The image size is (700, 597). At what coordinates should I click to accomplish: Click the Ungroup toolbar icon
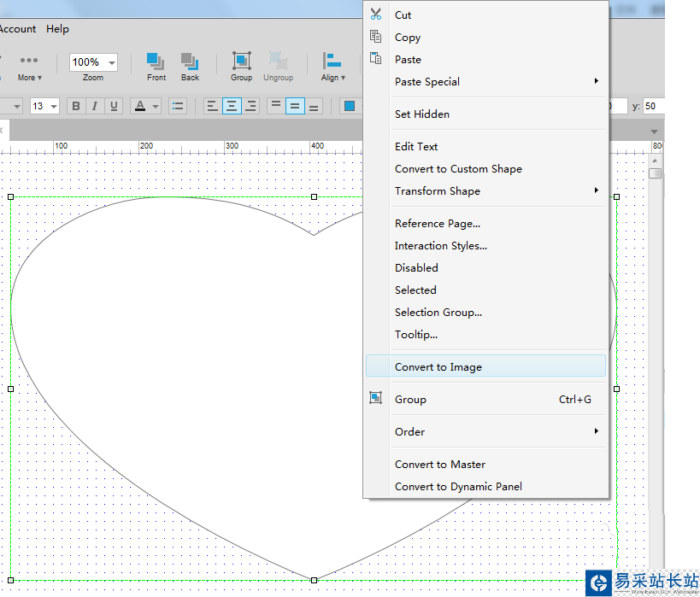click(x=278, y=67)
